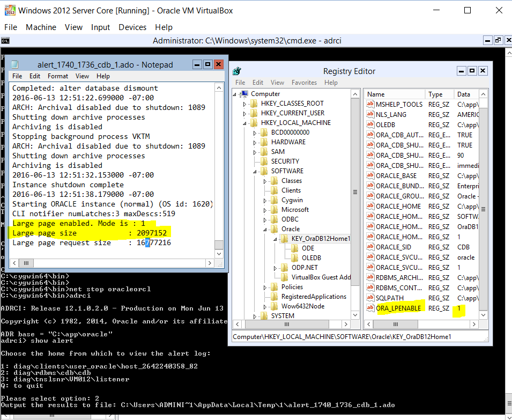Image resolution: width=512 pixels, height=420 pixels.
Task: Click the Data column header
Action: click(463, 94)
